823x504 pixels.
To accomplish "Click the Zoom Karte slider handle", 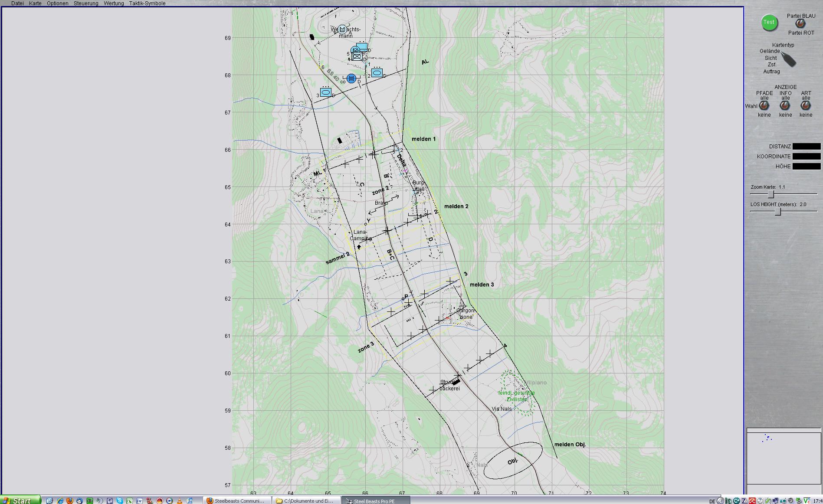I will [x=771, y=194].
